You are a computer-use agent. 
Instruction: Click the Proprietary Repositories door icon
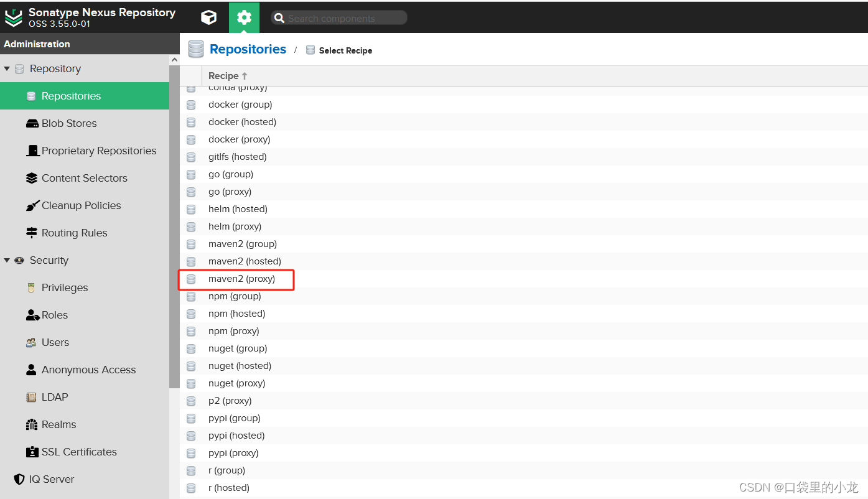click(x=32, y=151)
